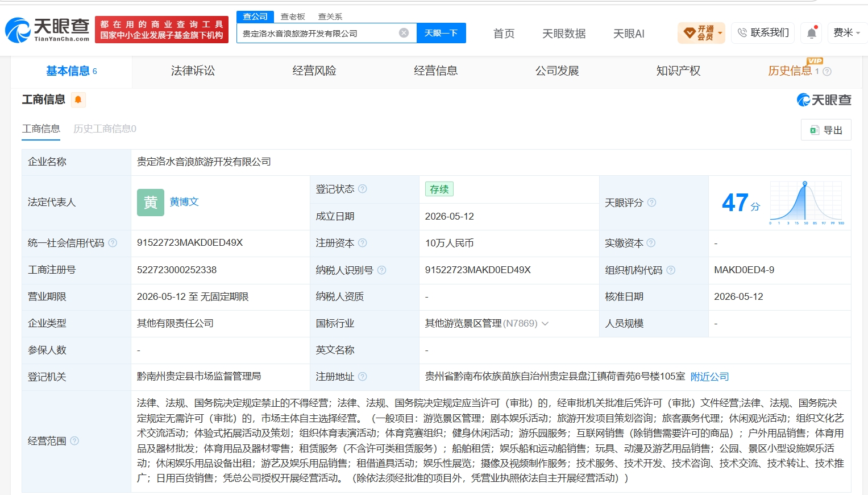The height and width of the screenshot is (495, 868).
Task: Expand the 开通会员 dropdown arrow
Action: pyautogui.click(x=720, y=33)
